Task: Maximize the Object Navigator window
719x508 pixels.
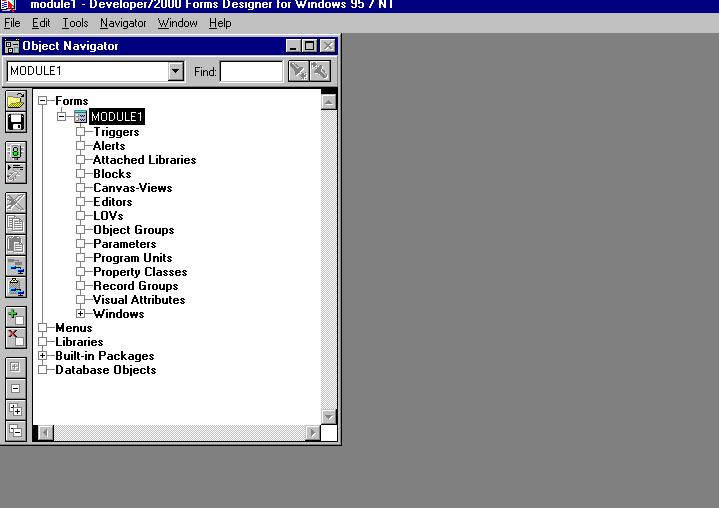Action: 310,46
